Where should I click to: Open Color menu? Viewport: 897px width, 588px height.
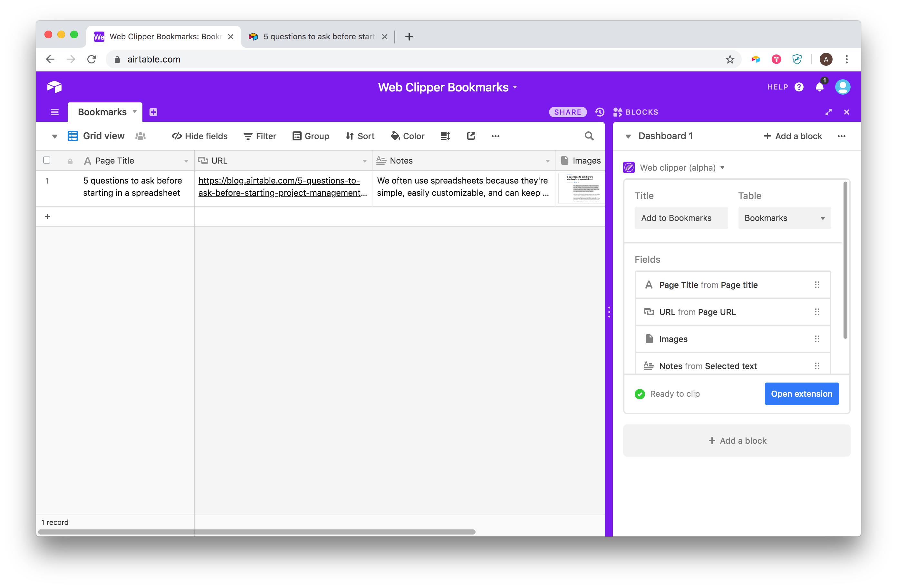[407, 136]
